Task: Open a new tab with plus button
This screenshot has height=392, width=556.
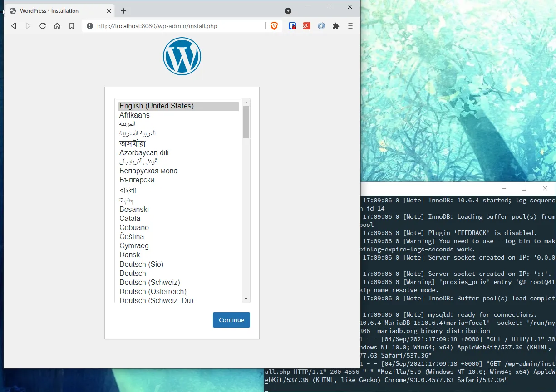Action: click(x=123, y=11)
